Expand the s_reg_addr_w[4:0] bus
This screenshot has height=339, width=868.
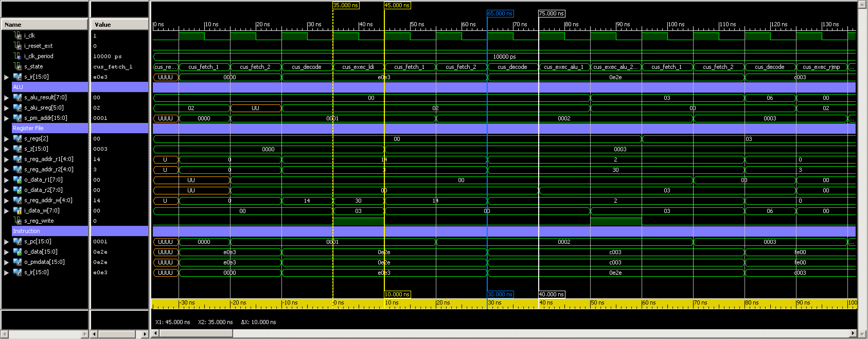pos(7,200)
